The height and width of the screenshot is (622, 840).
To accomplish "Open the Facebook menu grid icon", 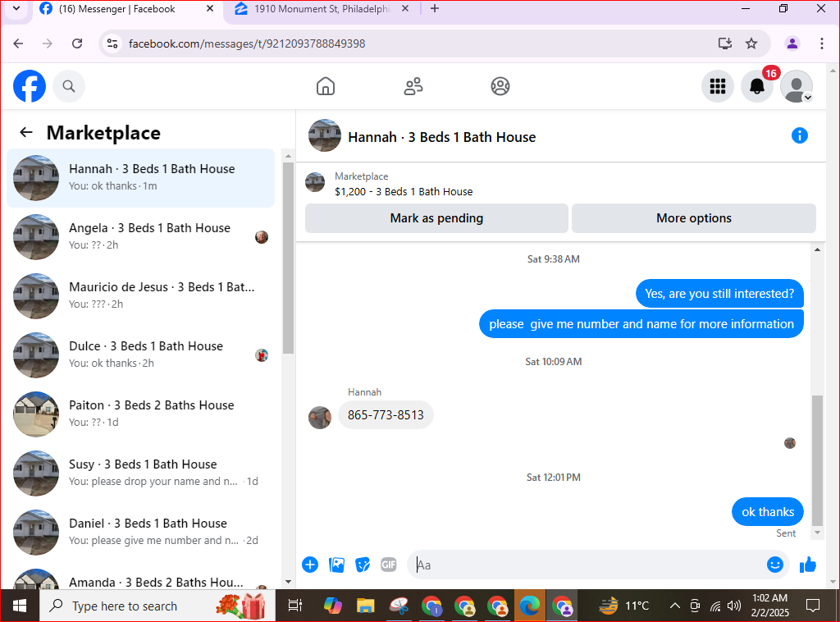I will [x=717, y=86].
